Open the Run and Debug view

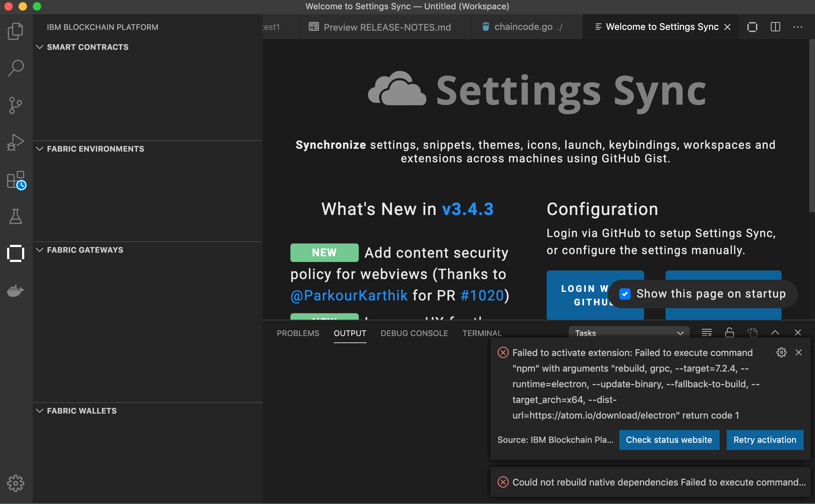[15, 142]
